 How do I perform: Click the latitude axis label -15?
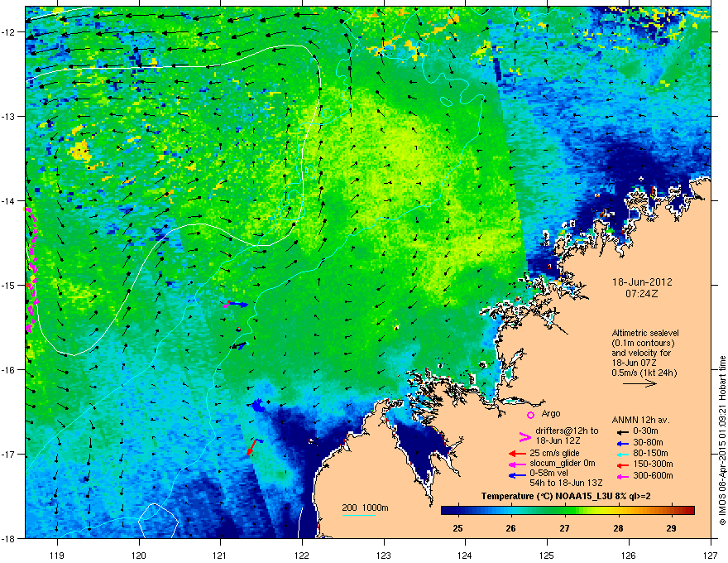[9, 285]
